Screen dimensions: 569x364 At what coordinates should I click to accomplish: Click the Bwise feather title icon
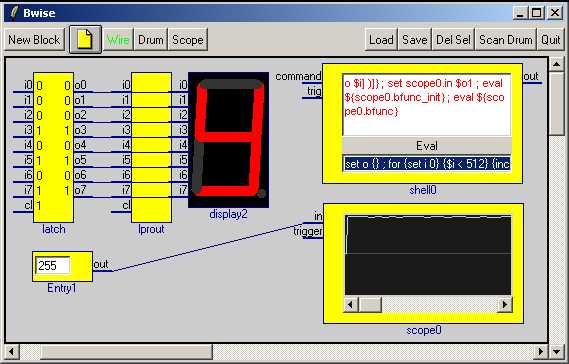tap(14, 13)
